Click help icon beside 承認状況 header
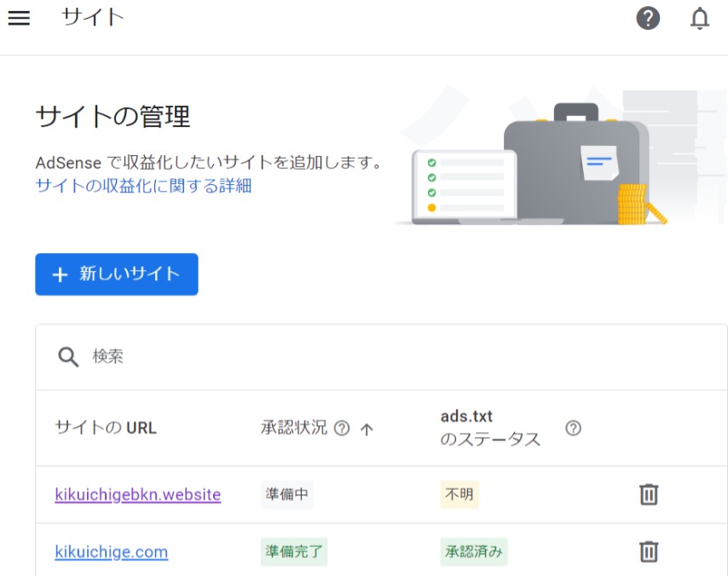 (x=342, y=429)
